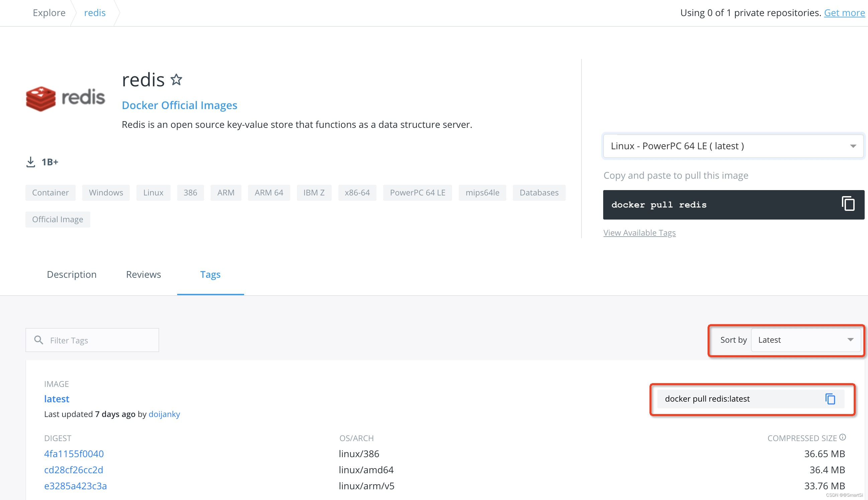Open the Linux PowerPC 64 LE dropdown
The height and width of the screenshot is (500, 868).
pos(733,146)
